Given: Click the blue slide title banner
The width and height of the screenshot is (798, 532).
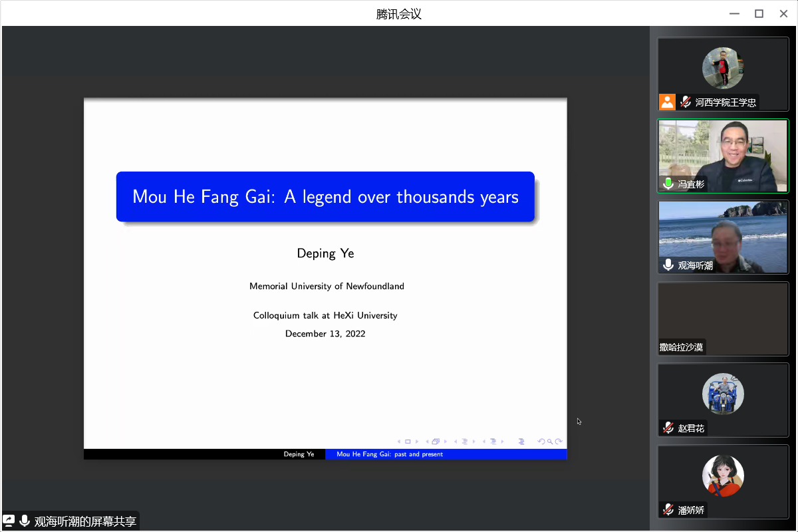Looking at the screenshot, I should pyautogui.click(x=325, y=197).
